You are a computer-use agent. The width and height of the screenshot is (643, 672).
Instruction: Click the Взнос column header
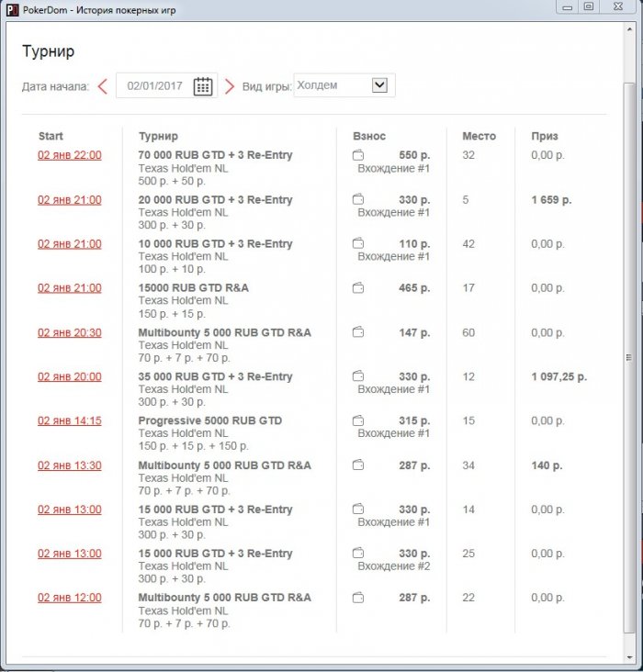pos(369,136)
